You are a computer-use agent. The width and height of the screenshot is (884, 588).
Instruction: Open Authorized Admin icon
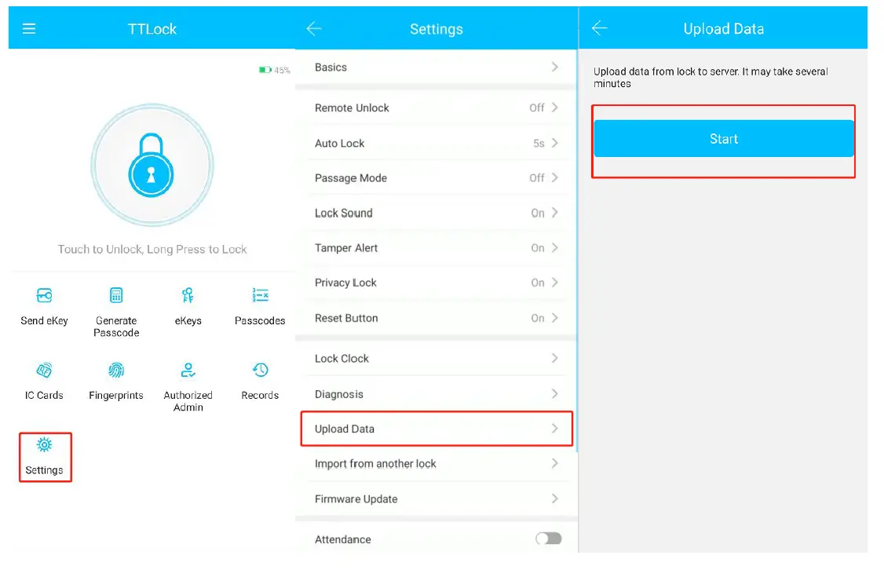[188, 371]
